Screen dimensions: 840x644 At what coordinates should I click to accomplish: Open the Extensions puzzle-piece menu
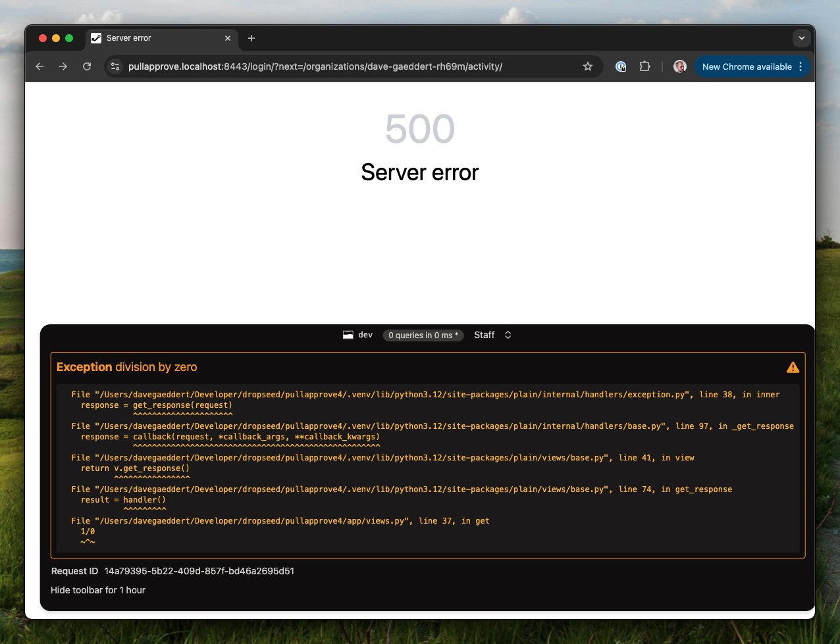pyautogui.click(x=644, y=66)
